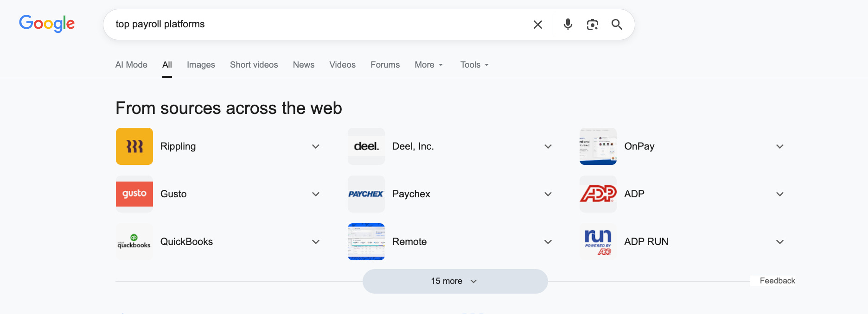Open Search by image camera icon

pyautogui.click(x=593, y=25)
